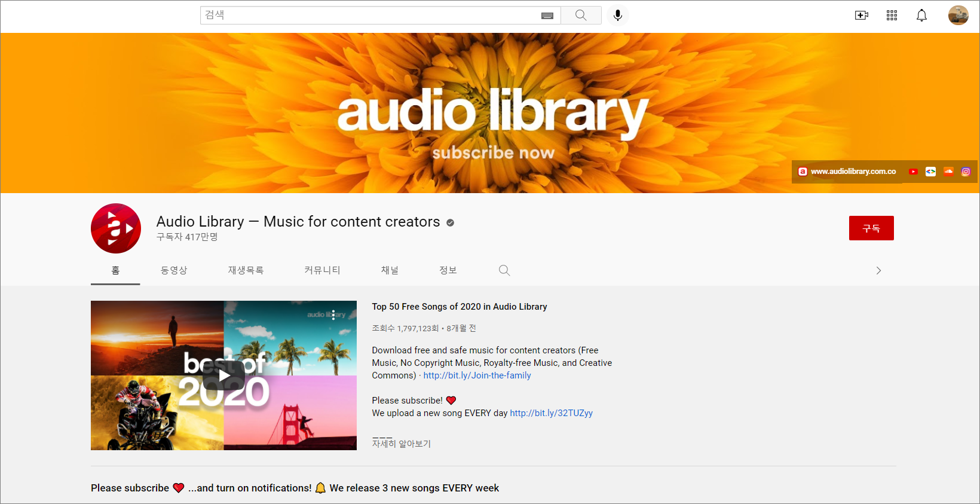Click the Please subscribe section heading
Viewport: 980px width, 504px height.
click(295, 488)
